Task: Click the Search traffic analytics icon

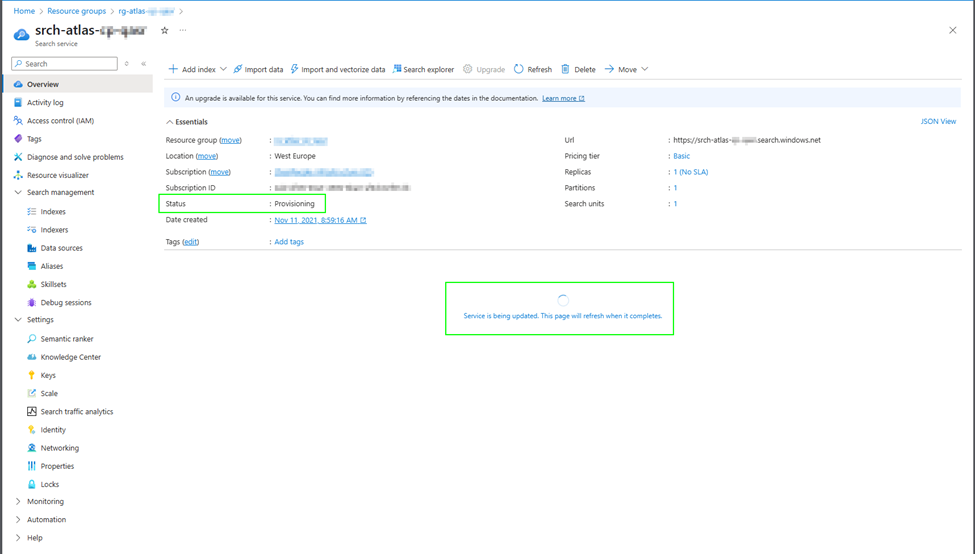Action: tap(32, 412)
